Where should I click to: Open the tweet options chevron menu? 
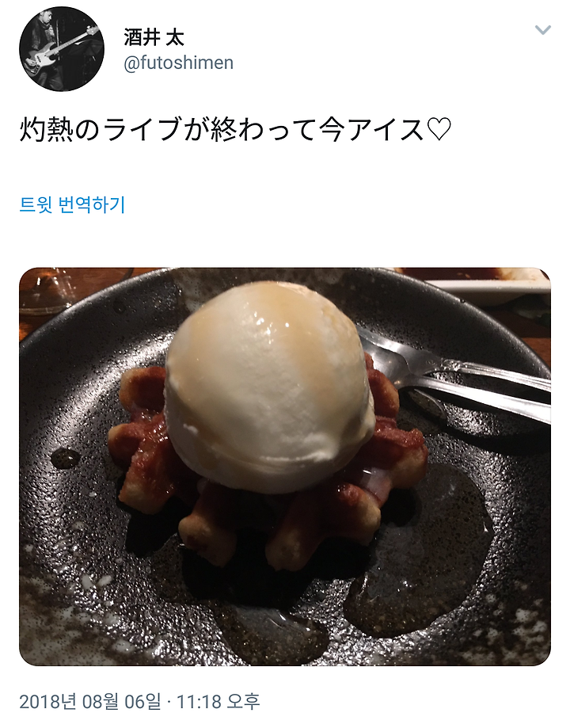542,30
